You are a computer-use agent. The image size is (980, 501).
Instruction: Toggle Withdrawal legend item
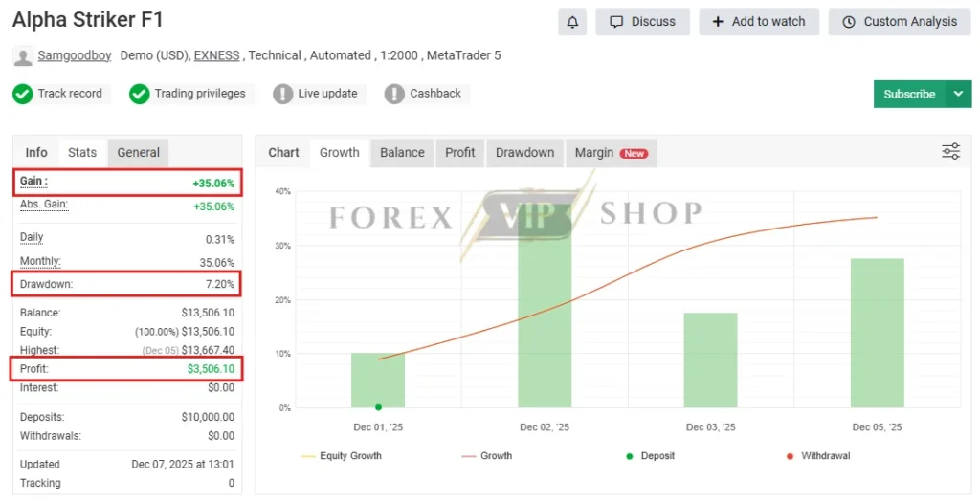tap(818, 456)
